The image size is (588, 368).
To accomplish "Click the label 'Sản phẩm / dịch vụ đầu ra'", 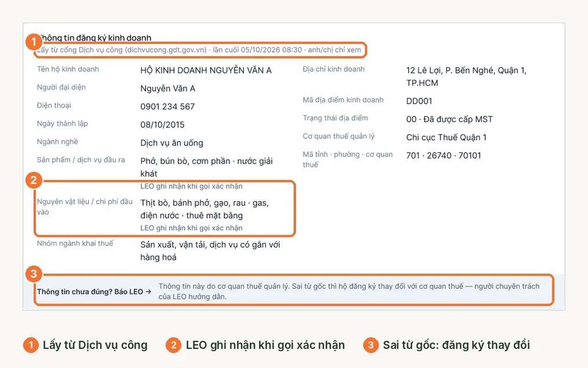I will point(81,160).
